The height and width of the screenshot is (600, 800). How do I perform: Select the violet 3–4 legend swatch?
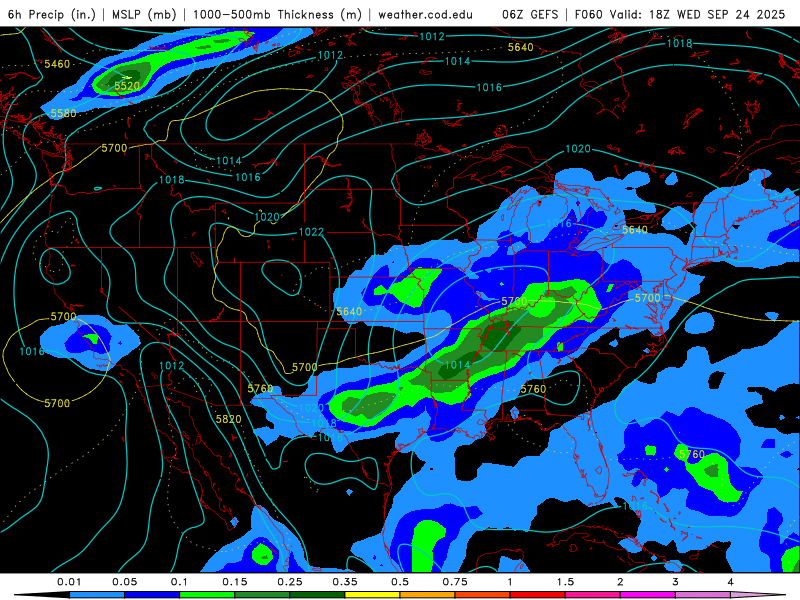pos(703,595)
